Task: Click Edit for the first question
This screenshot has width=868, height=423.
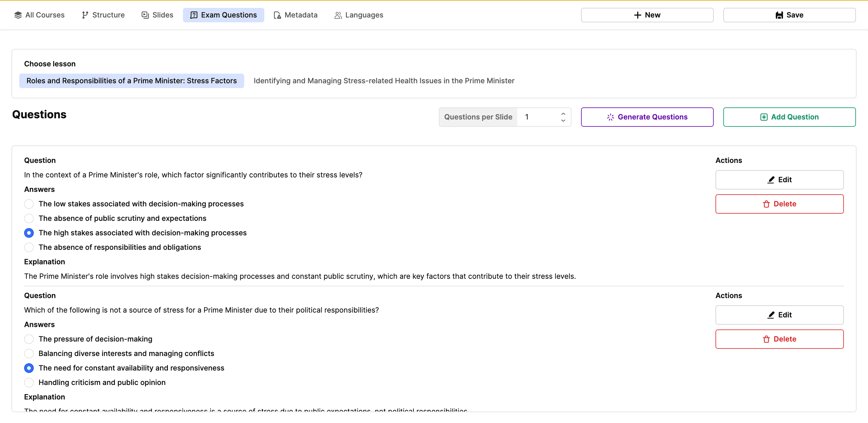Action: (x=779, y=180)
